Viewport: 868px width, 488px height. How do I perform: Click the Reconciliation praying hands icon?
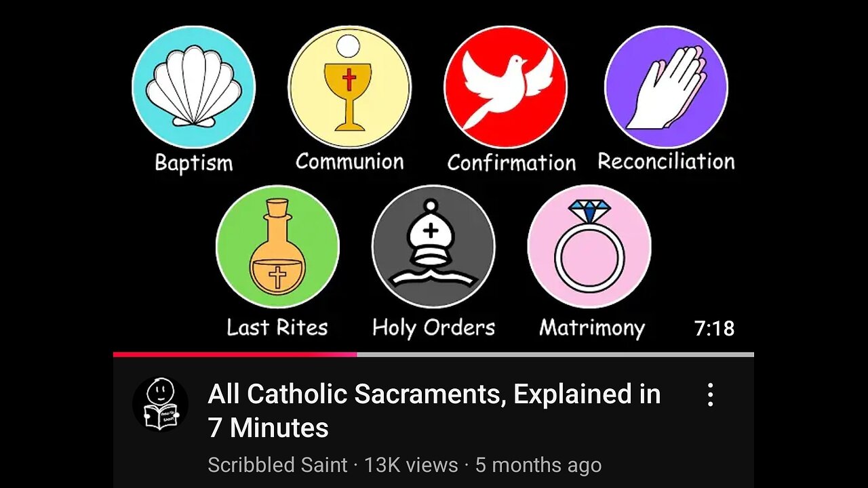coord(666,87)
